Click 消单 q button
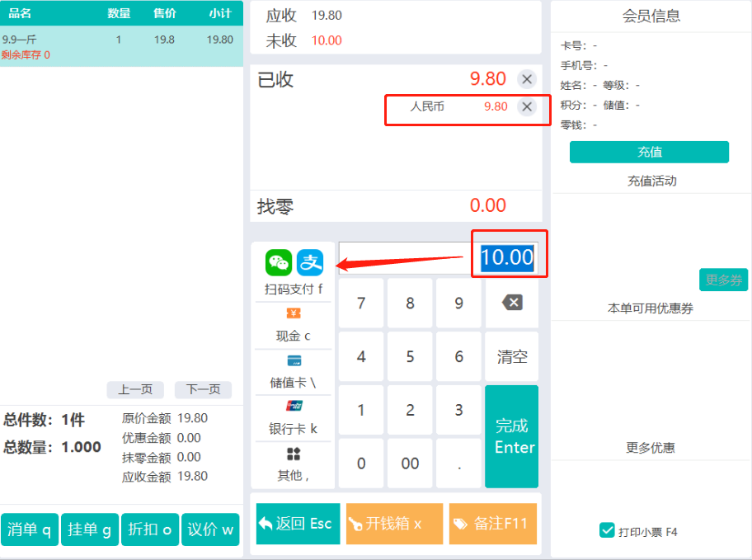This screenshot has height=560, width=752. tap(30, 529)
